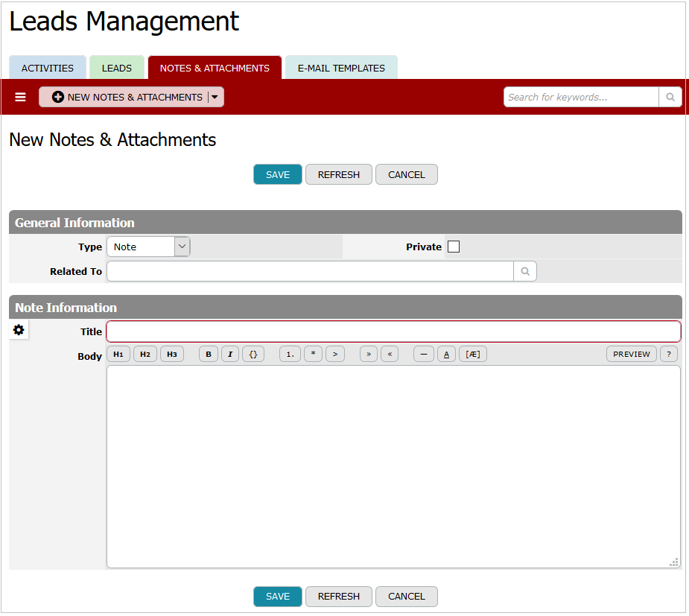Image resolution: width=689 pixels, height=616 pixels.
Task: Click into the Title input field
Action: click(x=393, y=331)
